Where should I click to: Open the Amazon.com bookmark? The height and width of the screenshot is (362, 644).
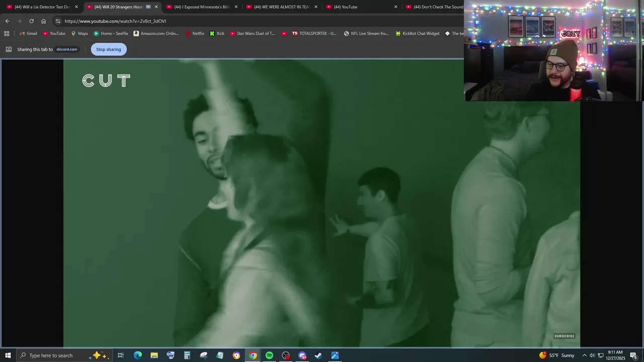156,34
